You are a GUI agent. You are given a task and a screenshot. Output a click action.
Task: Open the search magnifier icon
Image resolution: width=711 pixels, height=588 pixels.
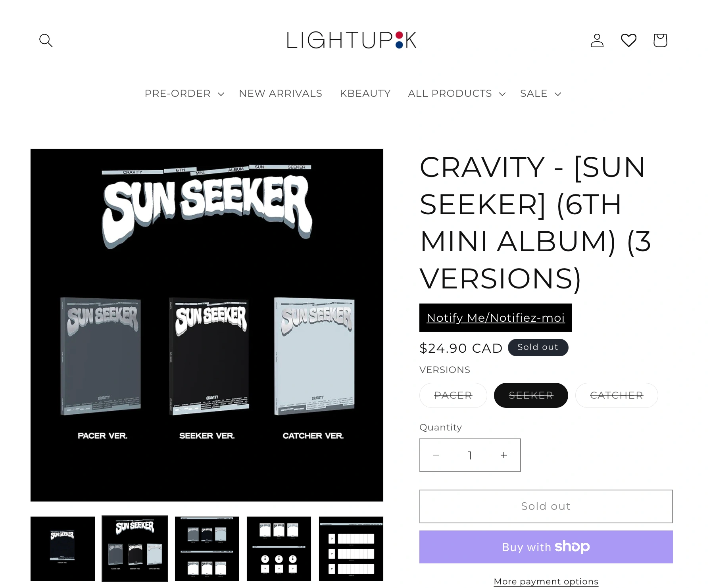pyautogui.click(x=46, y=40)
